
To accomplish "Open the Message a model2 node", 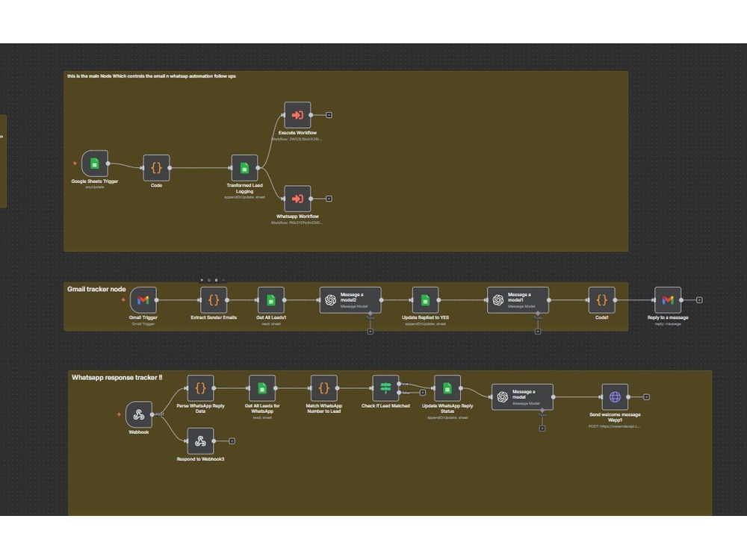I will [350, 300].
